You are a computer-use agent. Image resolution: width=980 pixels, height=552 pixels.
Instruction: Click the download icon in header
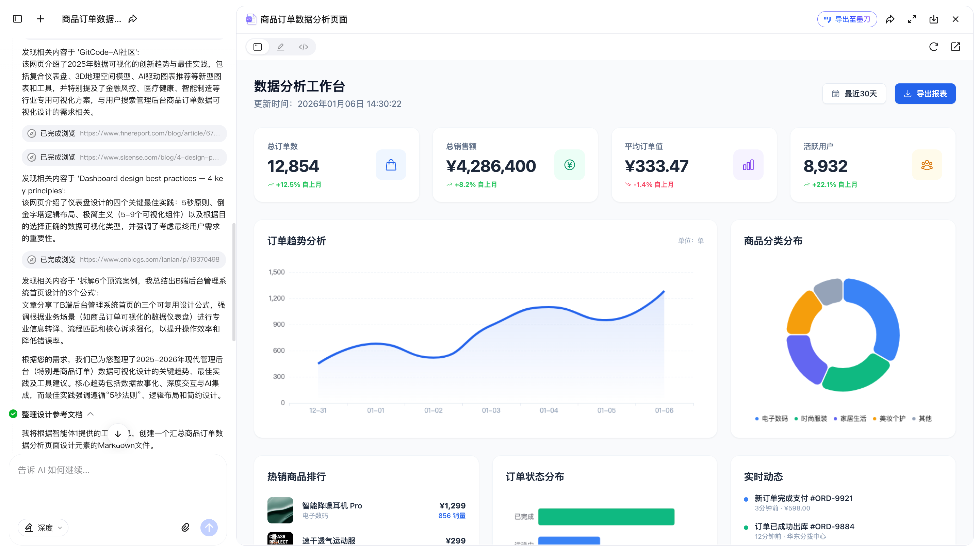pos(934,19)
